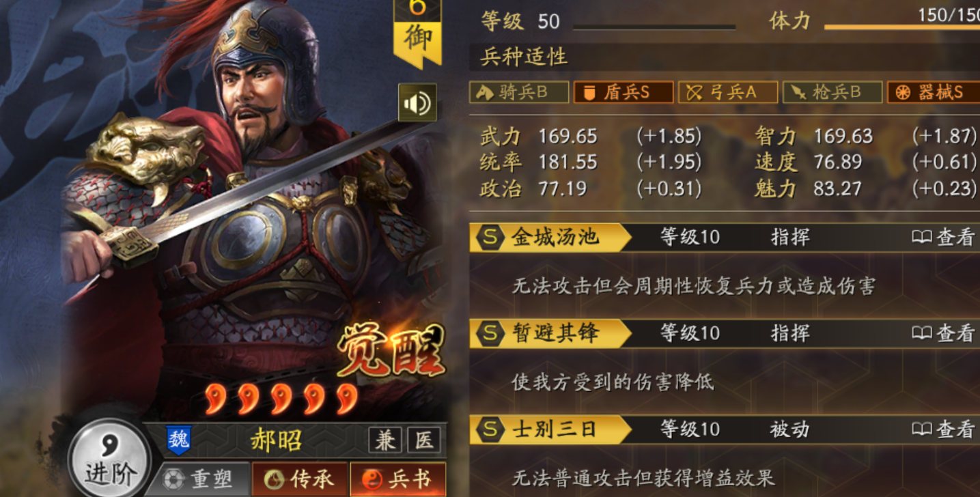Viewport: 980px width, 497px height.
Task: Select the 兵书 war book tab
Action: tap(397, 479)
